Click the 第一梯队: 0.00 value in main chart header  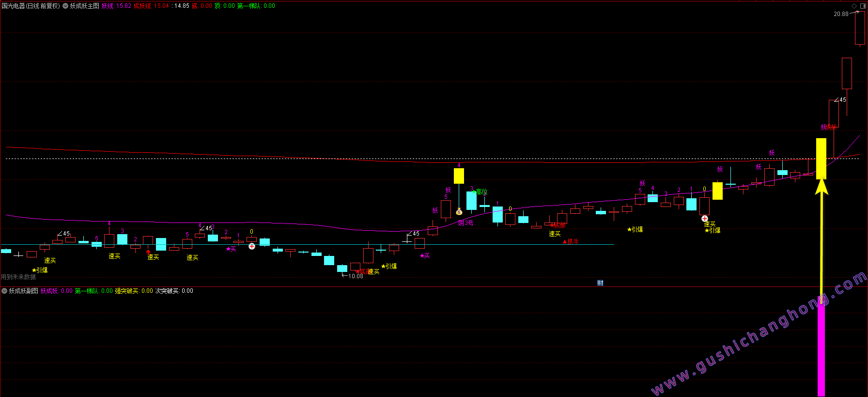(256, 6)
